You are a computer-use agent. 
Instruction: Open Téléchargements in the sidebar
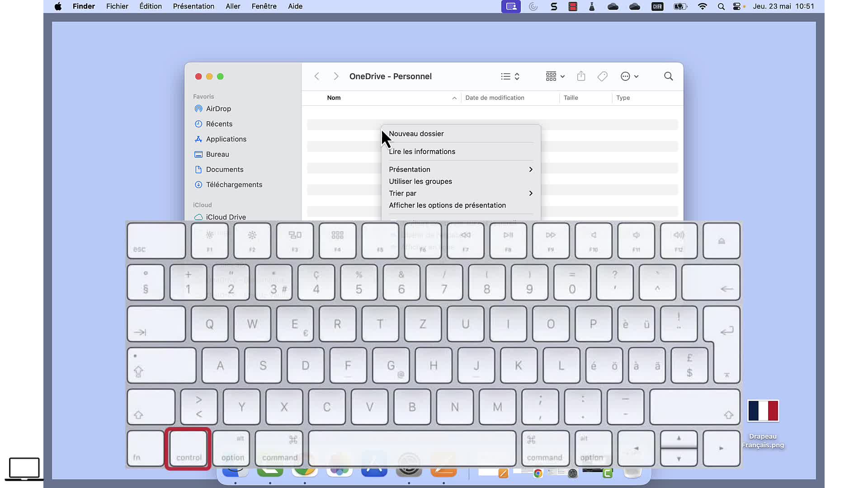234,185
